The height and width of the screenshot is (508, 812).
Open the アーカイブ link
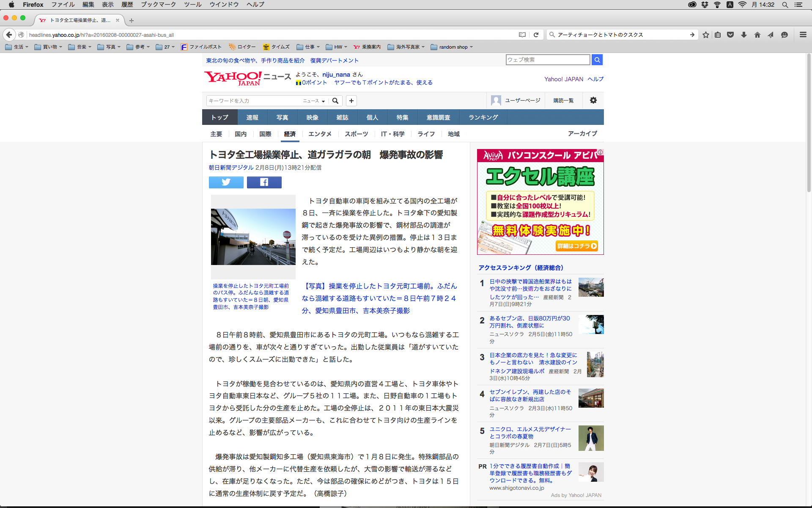[x=582, y=134]
